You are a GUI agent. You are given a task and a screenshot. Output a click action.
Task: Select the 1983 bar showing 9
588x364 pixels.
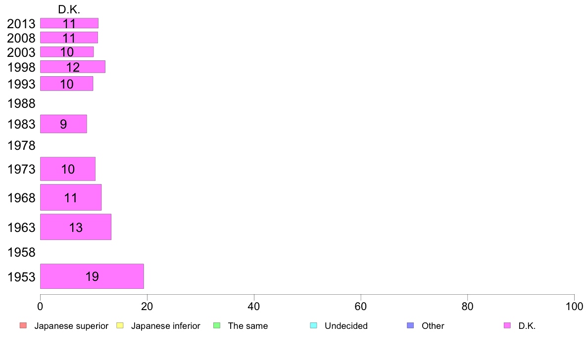[x=63, y=124]
